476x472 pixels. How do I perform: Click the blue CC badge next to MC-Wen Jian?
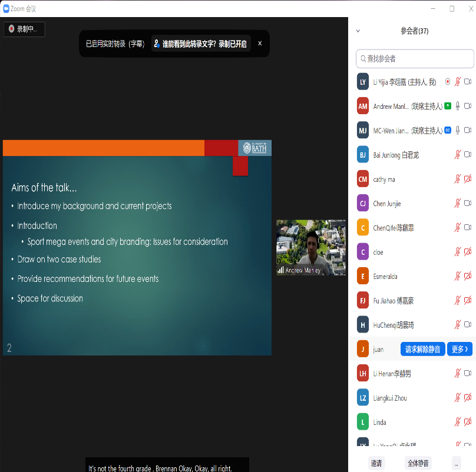click(x=448, y=130)
